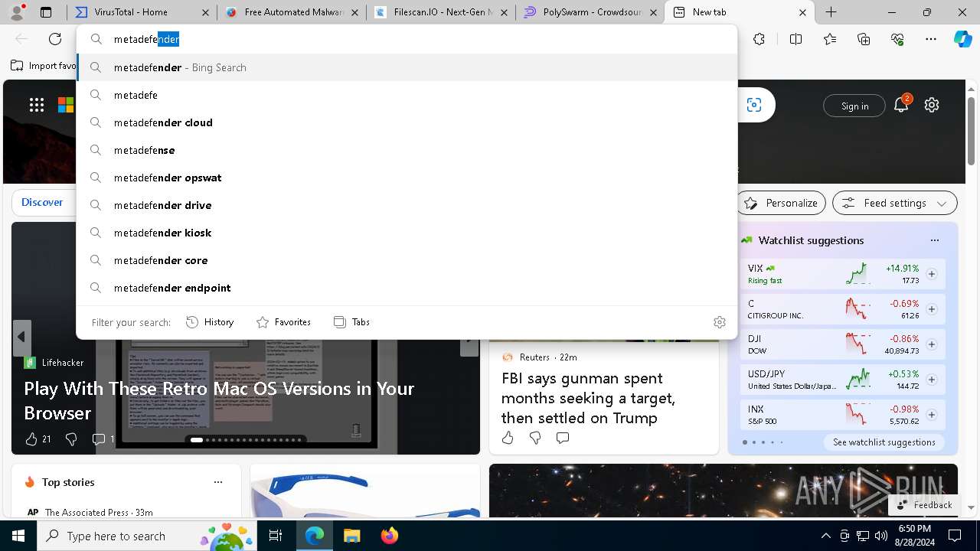
Task: Expand Feed settings dropdown
Action: point(895,203)
